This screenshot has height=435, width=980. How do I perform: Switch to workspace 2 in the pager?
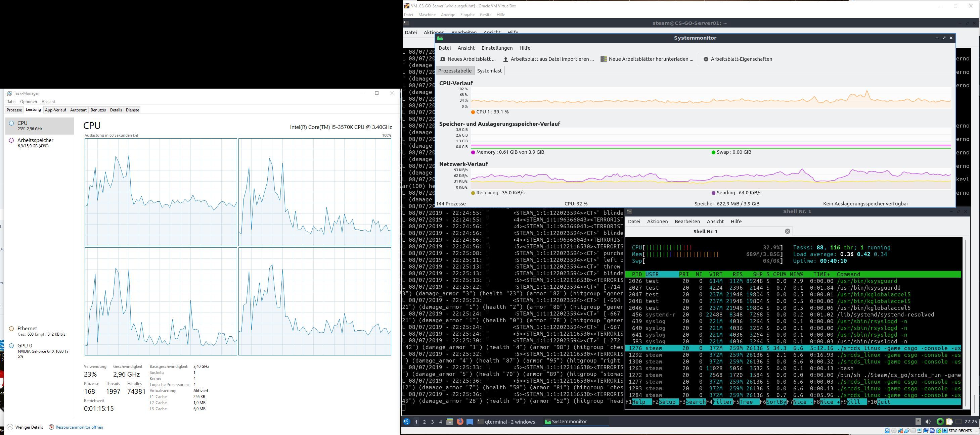pyautogui.click(x=424, y=422)
